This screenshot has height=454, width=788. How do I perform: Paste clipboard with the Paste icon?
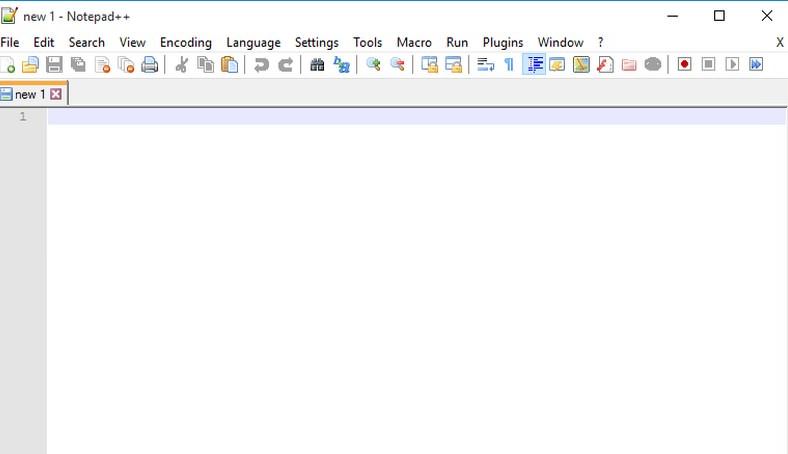pos(230,64)
